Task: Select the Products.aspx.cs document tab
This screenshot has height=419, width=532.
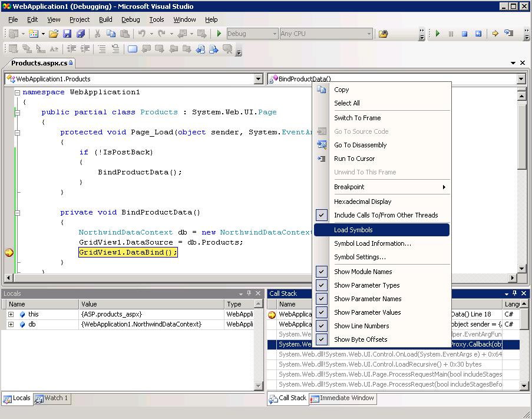Action: 41,63
